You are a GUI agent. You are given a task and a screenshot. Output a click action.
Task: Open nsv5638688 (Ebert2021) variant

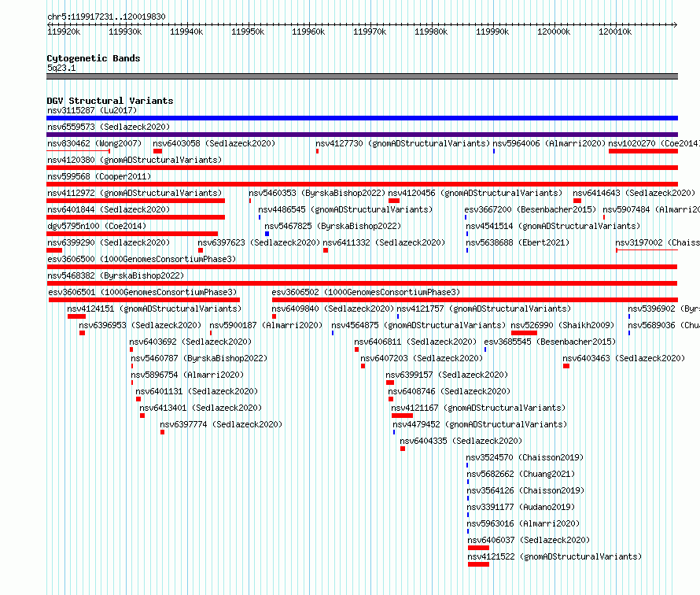coord(518,242)
